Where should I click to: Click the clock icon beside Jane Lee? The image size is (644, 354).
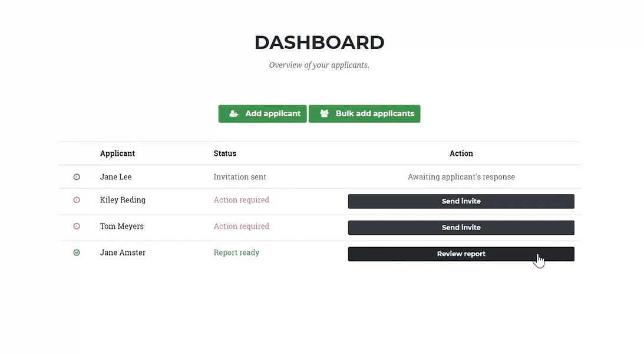[77, 177]
